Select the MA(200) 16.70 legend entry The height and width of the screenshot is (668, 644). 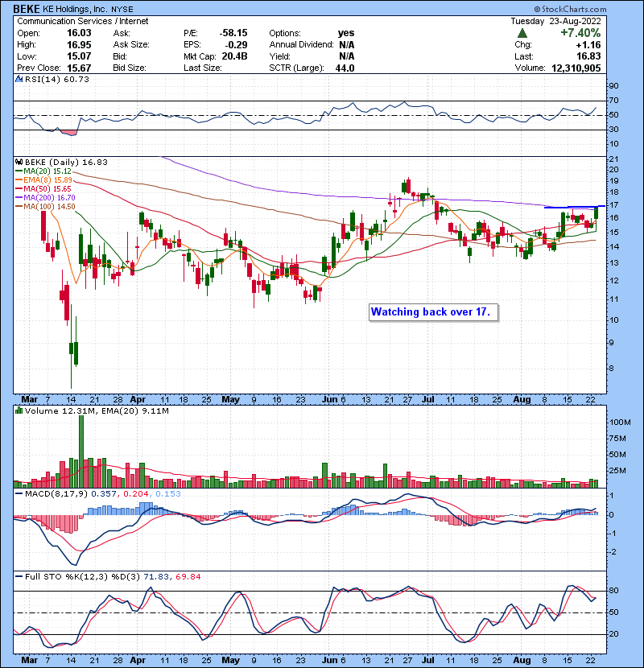pyautogui.click(x=45, y=198)
